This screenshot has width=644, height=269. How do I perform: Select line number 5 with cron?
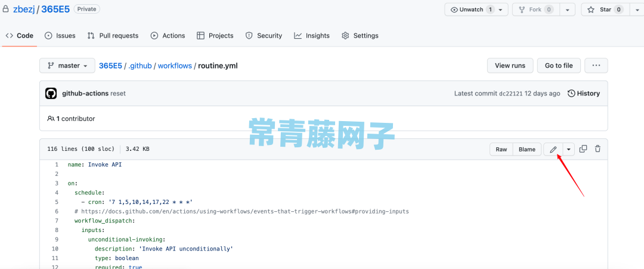coord(56,202)
